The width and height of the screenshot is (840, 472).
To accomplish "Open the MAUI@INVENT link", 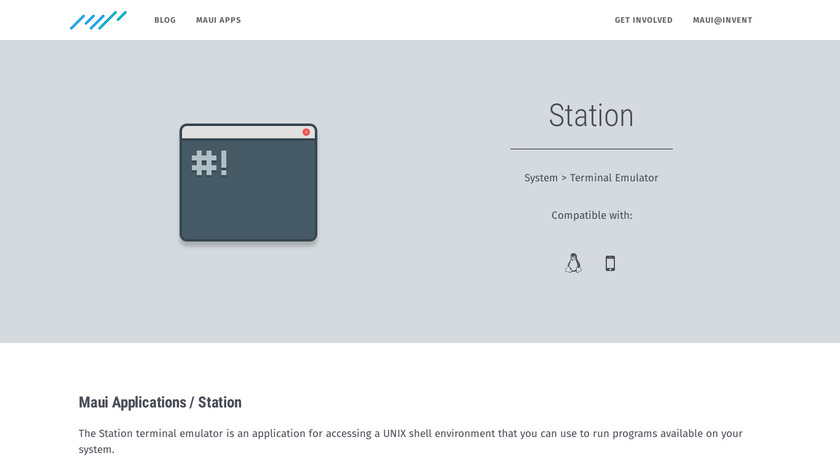I will click(x=723, y=20).
